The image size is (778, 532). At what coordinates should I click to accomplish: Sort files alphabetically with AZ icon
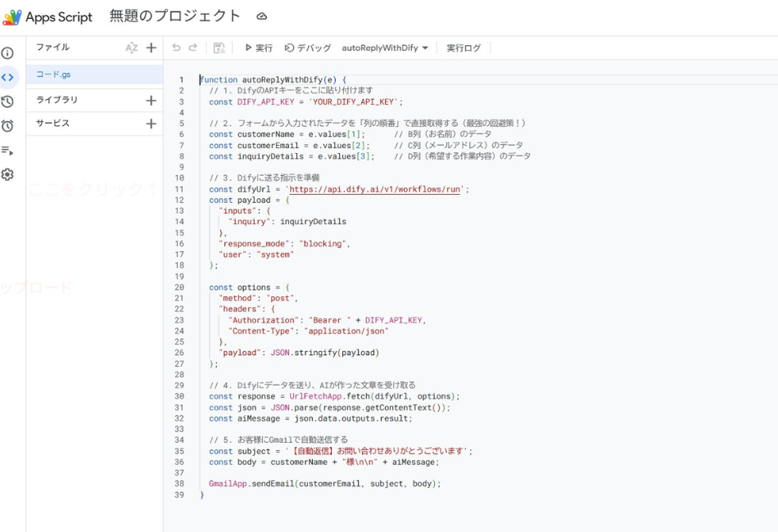point(131,48)
